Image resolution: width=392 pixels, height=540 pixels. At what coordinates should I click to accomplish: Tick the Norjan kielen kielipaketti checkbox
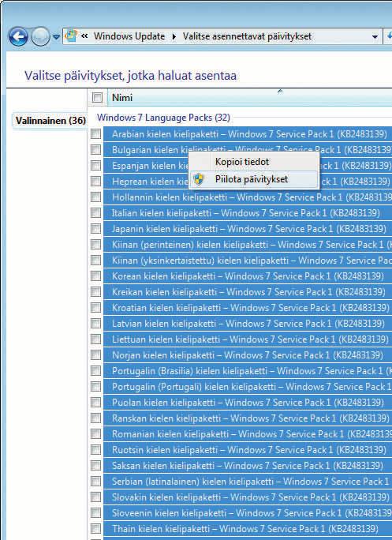(x=95, y=355)
